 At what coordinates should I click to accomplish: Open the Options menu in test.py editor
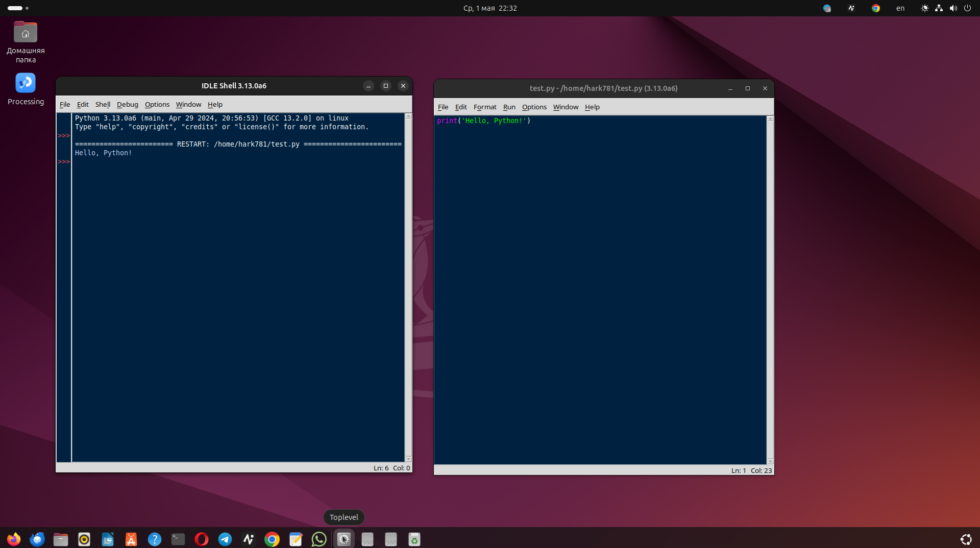coord(534,107)
